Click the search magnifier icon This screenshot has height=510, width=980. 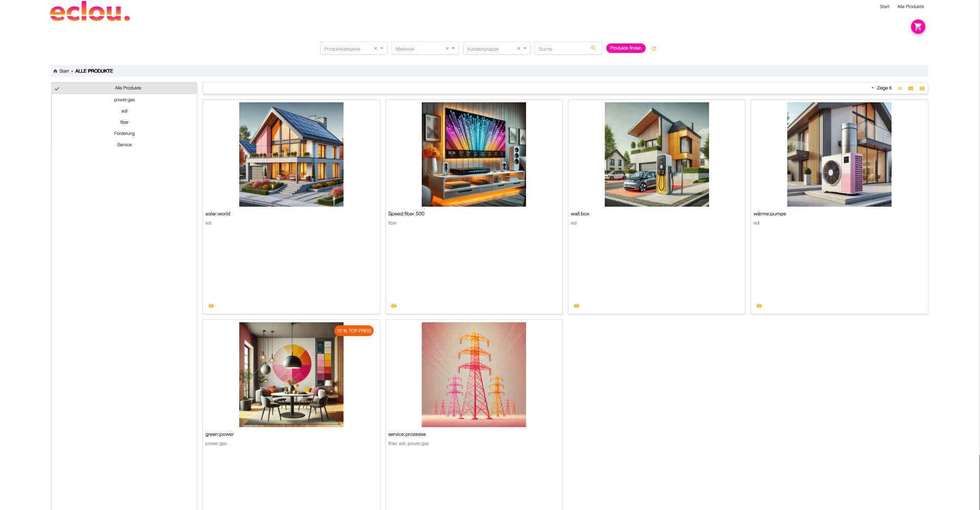(593, 48)
